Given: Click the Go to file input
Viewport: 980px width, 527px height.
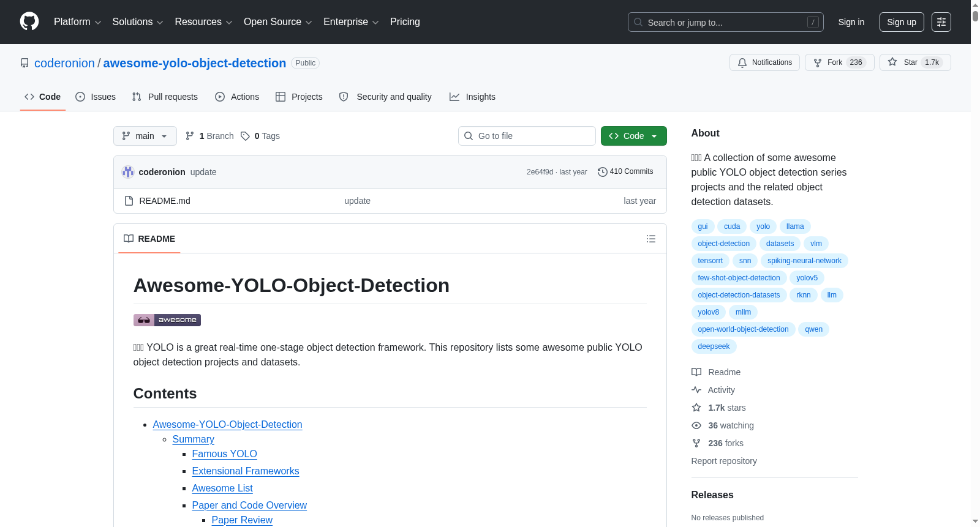Looking at the screenshot, I should point(527,136).
